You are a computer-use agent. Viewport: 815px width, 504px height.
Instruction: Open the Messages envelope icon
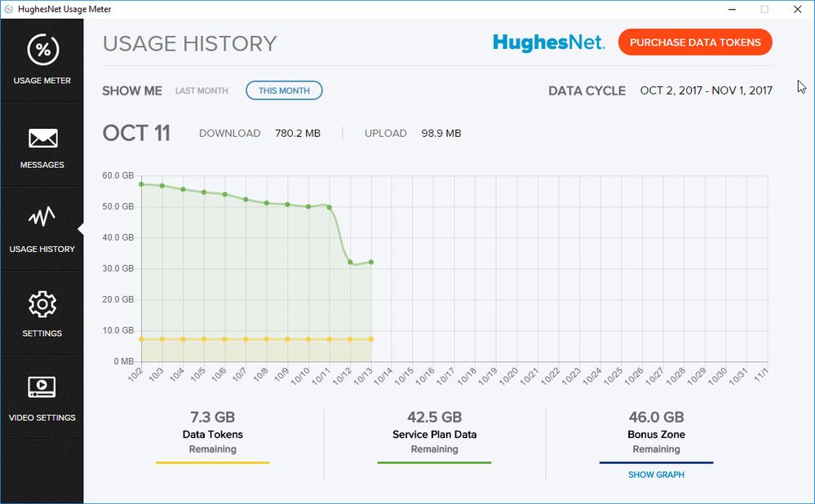coord(42,138)
